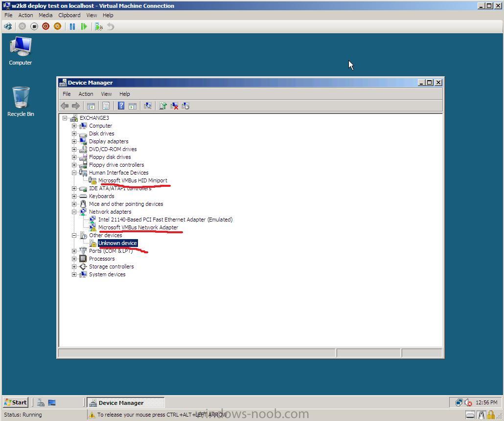Open Properties toolbar icon in Device Manager

[x=106, y=106]
